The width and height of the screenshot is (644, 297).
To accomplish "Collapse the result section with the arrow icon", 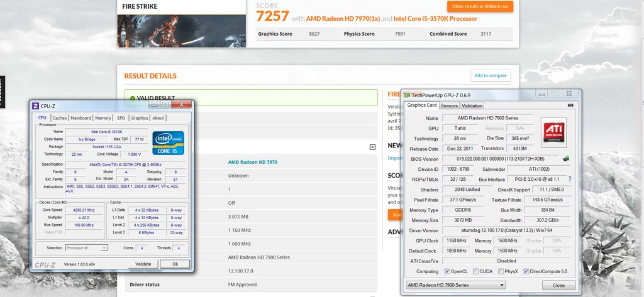I will [372, 147].
